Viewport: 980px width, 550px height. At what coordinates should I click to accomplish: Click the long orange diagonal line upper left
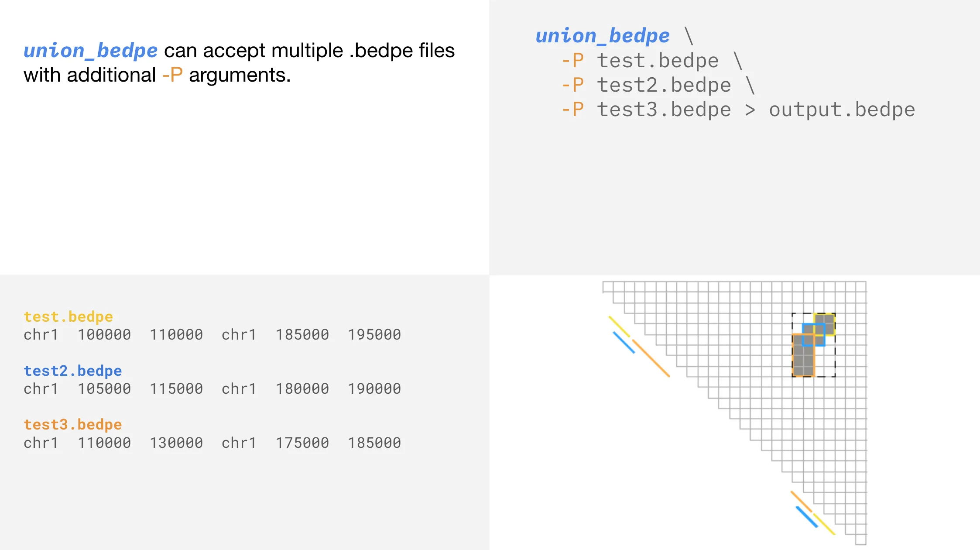click(x=651, y=358)
